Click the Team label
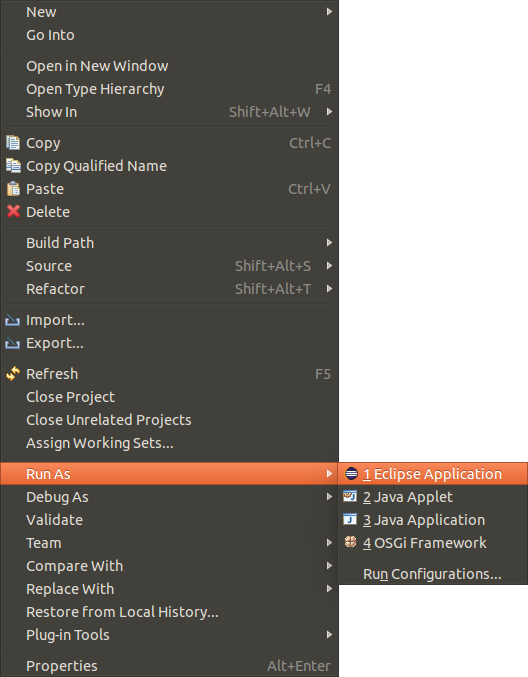This screenshot has height=677, width=528. 44,543
